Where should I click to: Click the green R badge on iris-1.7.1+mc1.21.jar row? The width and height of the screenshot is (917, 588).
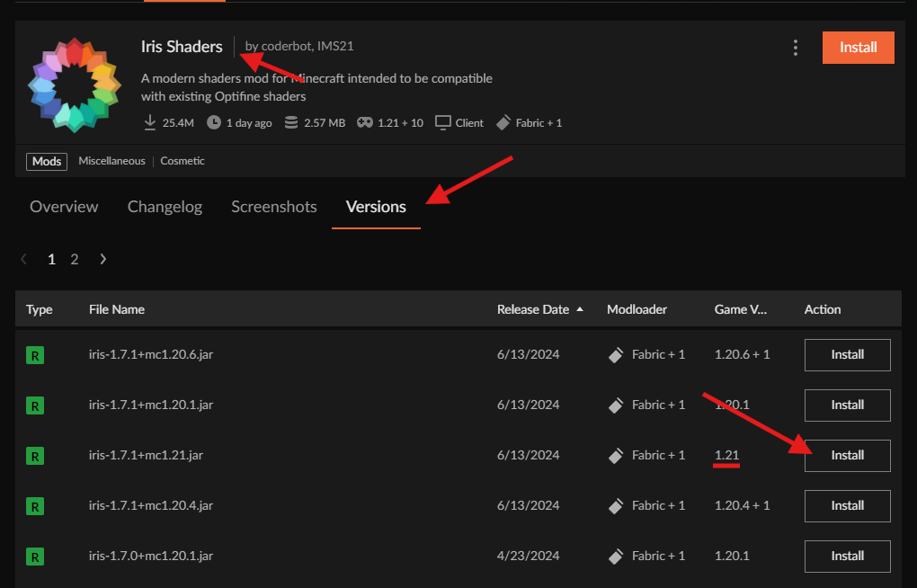point(34,456)
